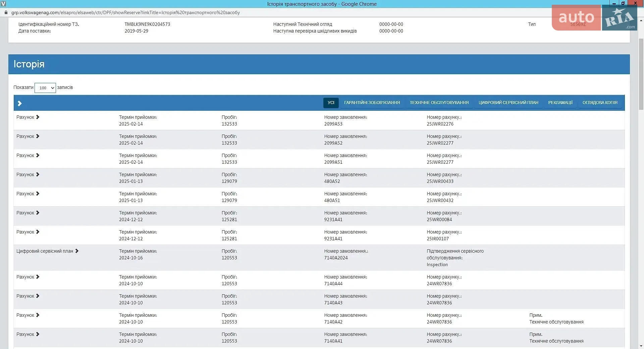
Task: Expand the Рахунок entry for order 480A52
Action: coord(28,174)
